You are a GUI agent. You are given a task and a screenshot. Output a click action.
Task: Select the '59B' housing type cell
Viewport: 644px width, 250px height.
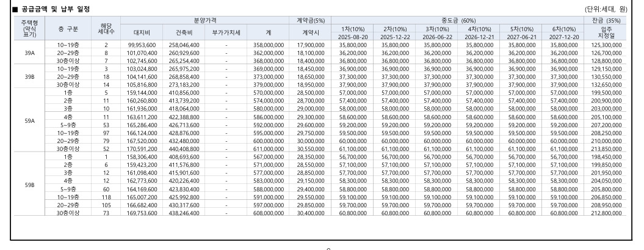29,185
